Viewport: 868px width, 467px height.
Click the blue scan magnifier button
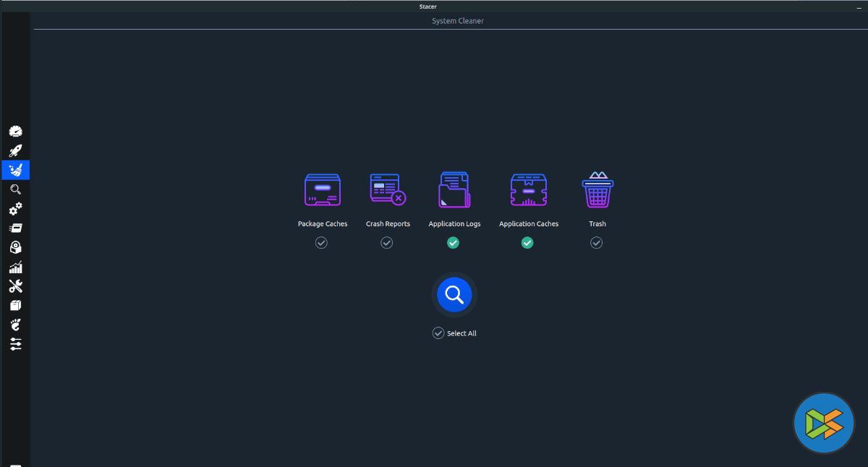point(454,294)
